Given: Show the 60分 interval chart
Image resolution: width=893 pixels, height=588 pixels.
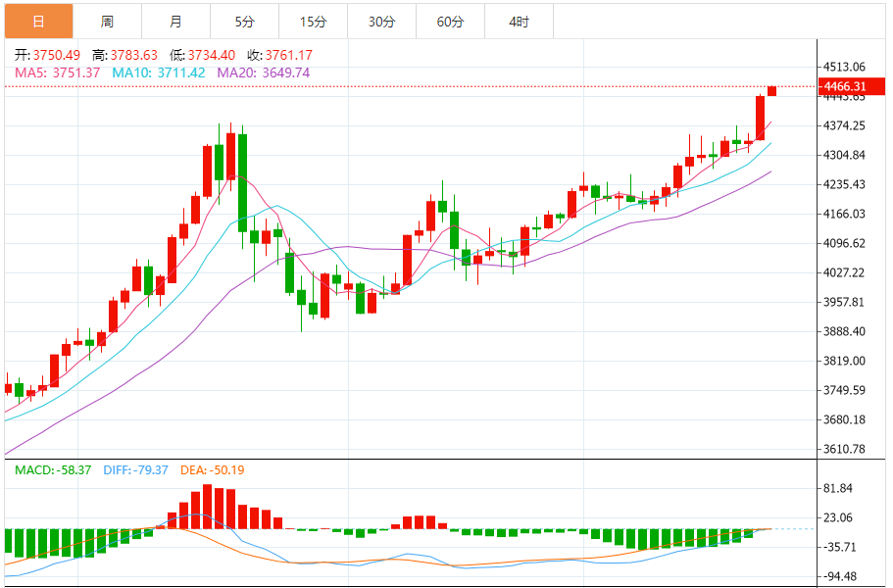Looking at the screenshot, I should (450, 21).
